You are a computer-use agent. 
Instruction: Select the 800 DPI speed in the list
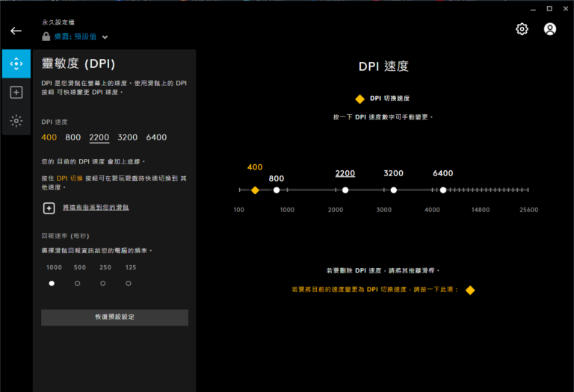[x=72, y=137]
